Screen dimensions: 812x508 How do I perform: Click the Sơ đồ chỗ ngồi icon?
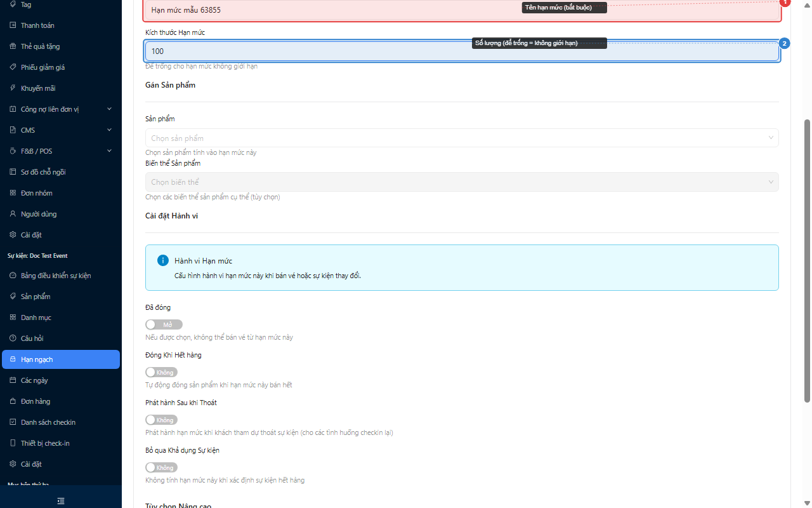point(13,172)
